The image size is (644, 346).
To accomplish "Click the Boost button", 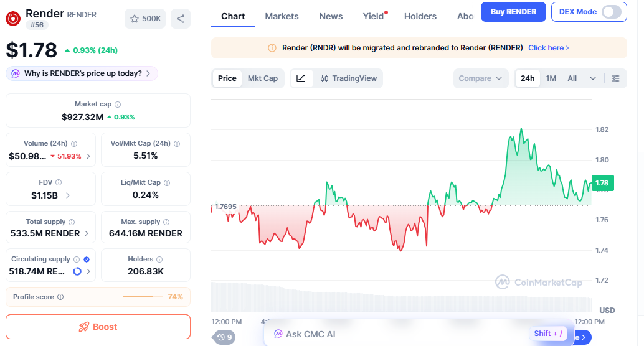I will tap(98, 327).
